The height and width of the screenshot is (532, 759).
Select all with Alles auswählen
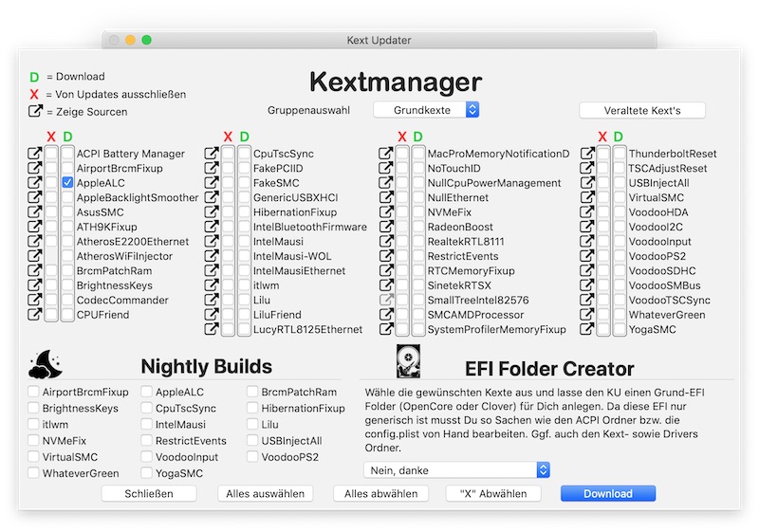pyautogui.click(x=266, y=494)
